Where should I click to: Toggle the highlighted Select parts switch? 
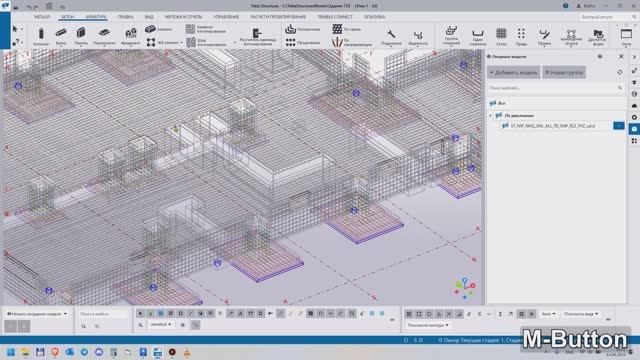point(160,313)
